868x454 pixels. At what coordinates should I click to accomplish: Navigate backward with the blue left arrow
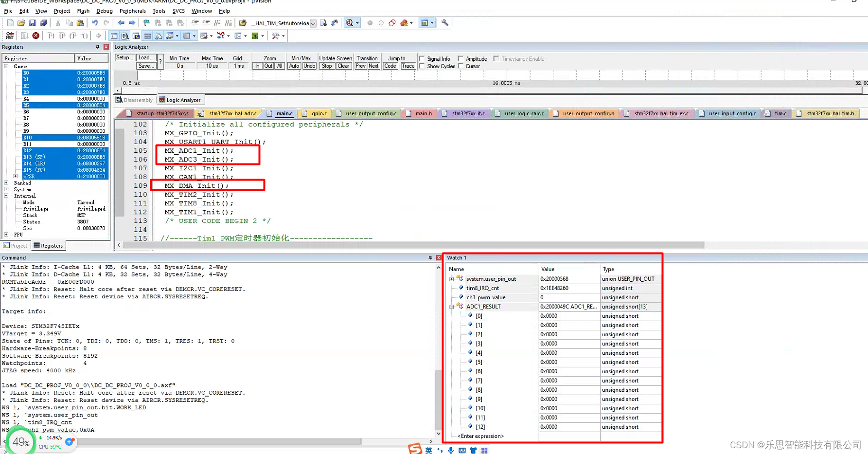click(x=121, y=23)
